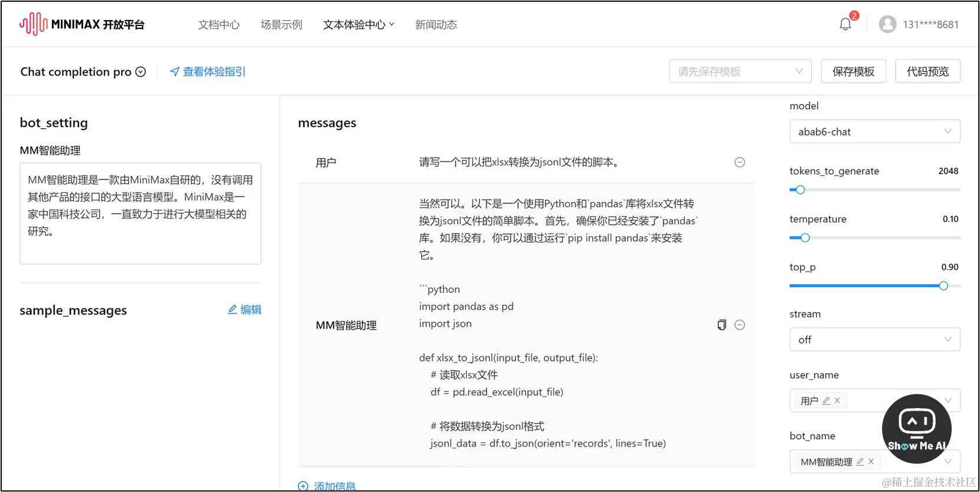Image resolution: width=980 pixels, height=492 pixels.
Task: Open the model dropdown showing abab6-chat
Action: (875, 132)
